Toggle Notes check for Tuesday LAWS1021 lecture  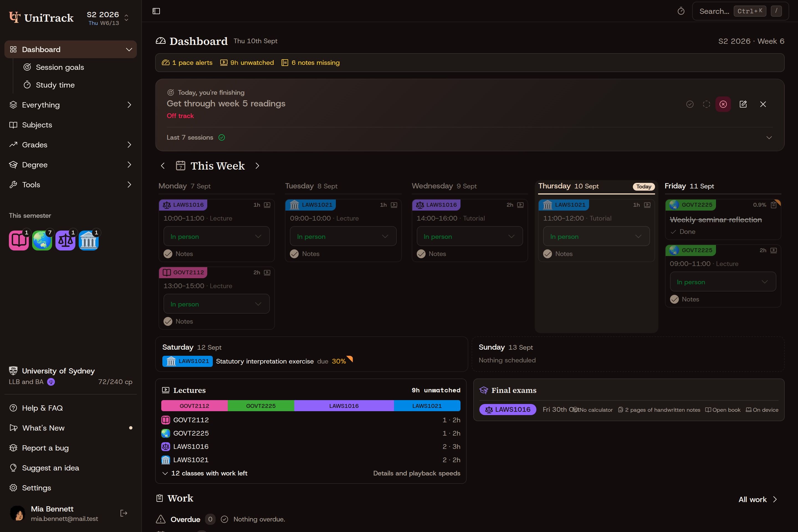coord(295,254)
